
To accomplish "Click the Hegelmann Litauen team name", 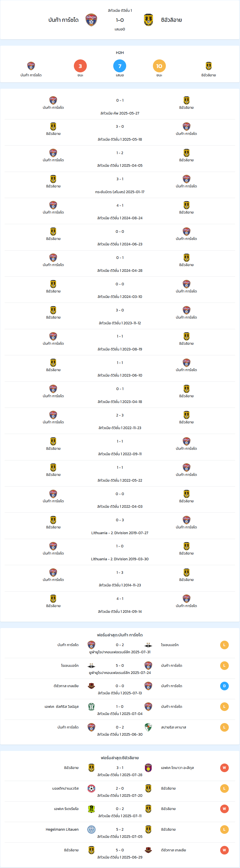I will pyautogui.click(x=62, y=829).
